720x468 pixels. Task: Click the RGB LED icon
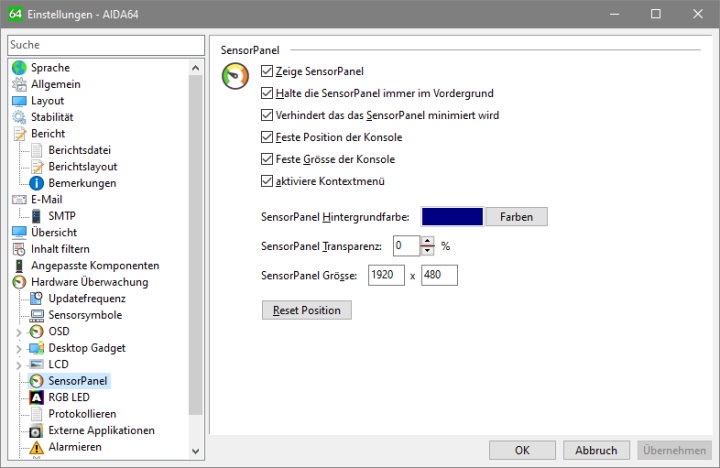coord(37,397)
